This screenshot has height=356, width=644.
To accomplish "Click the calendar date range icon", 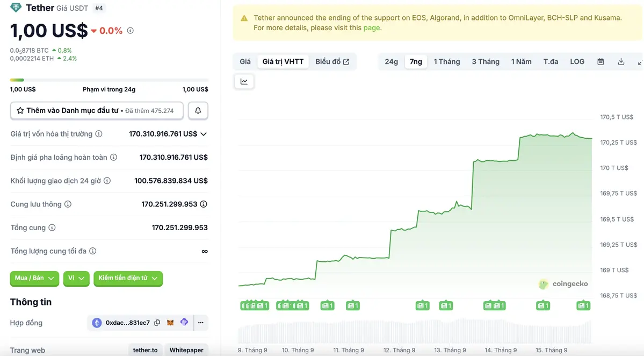I will 600,62.
